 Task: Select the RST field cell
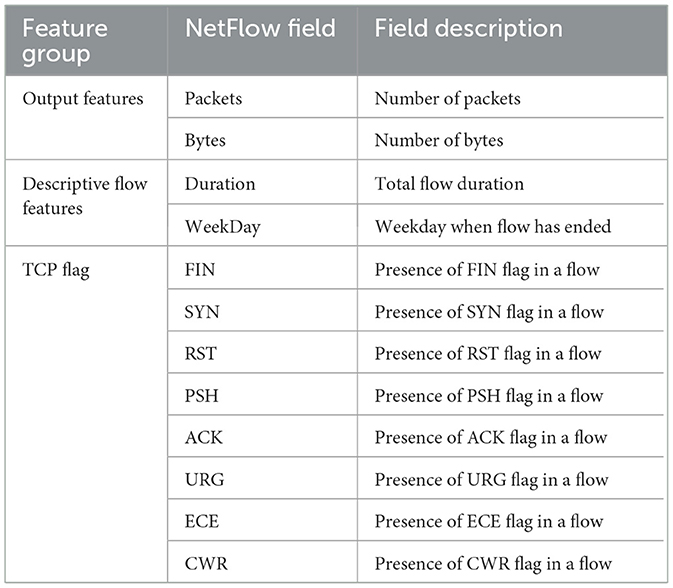201,353
